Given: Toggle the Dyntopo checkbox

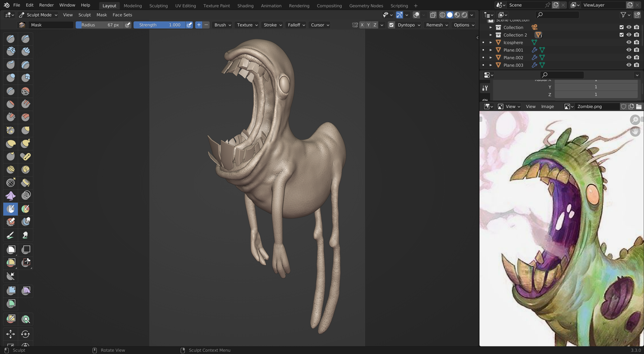Looking at the screenshot, I should pyautogui.click(x=391, y=25).
